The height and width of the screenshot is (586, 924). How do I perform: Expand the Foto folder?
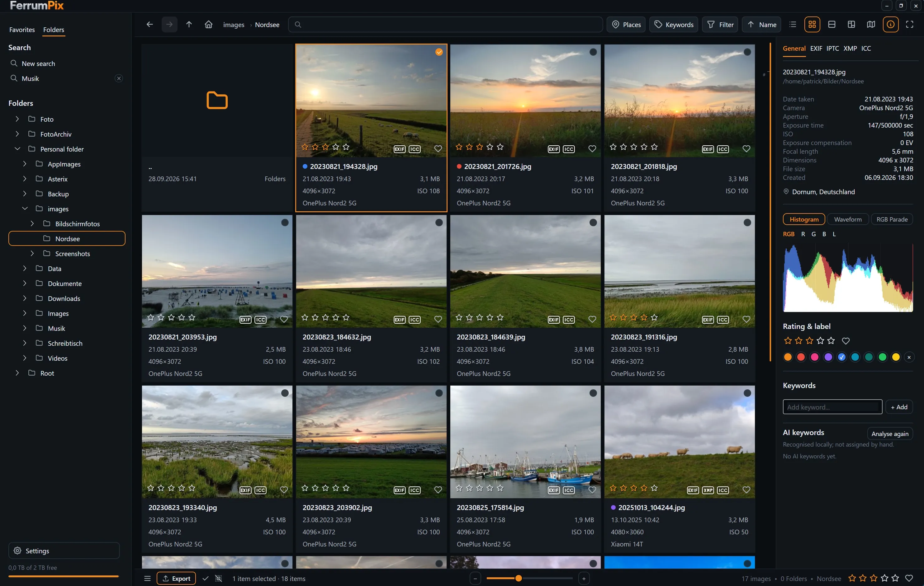click(17, 119)
